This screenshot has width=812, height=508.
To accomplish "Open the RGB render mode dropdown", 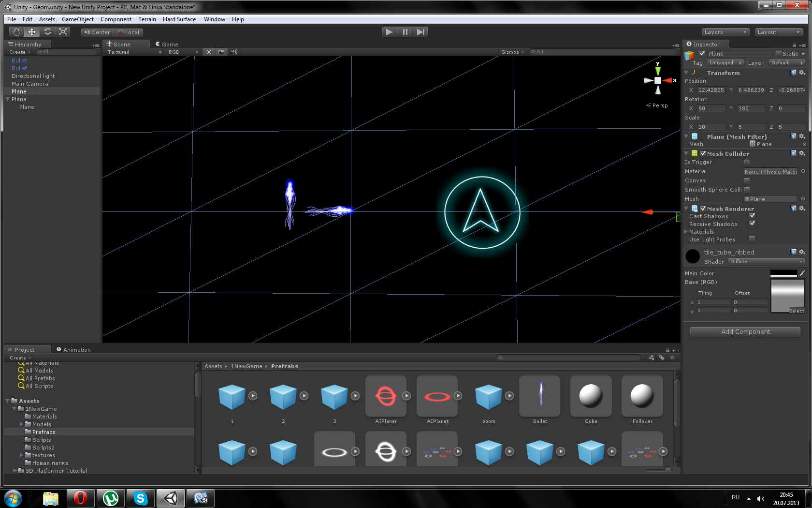I will point(183,52).
